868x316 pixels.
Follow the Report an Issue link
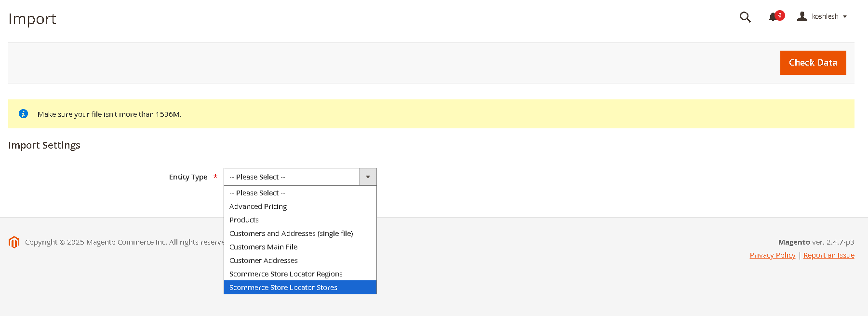[828, 255]
